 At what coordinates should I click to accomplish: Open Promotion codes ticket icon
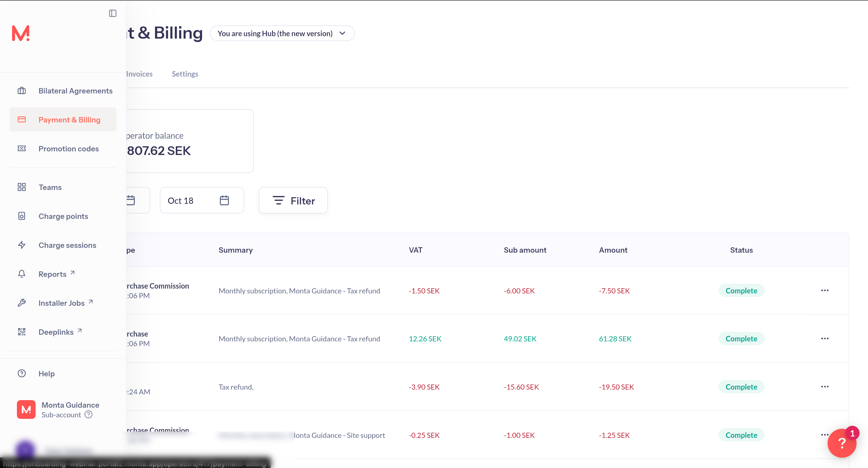coord(22,149)
